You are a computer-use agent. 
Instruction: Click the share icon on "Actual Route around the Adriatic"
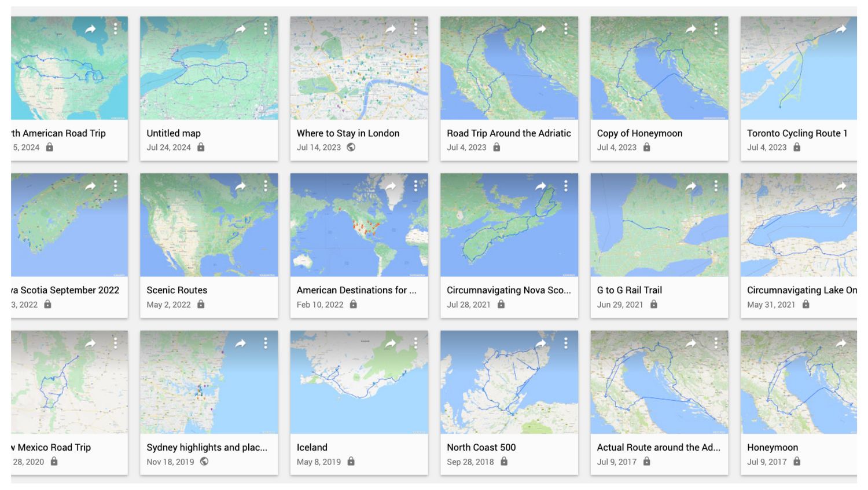(693, 343)
